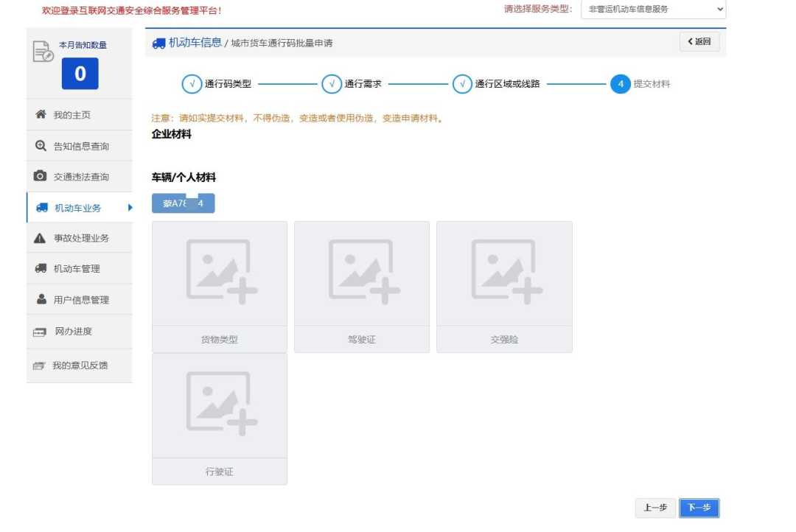Screen dimensions: 796x532
Task: Open the 服务类型 dropdown at top right
Action: [653, 10]
